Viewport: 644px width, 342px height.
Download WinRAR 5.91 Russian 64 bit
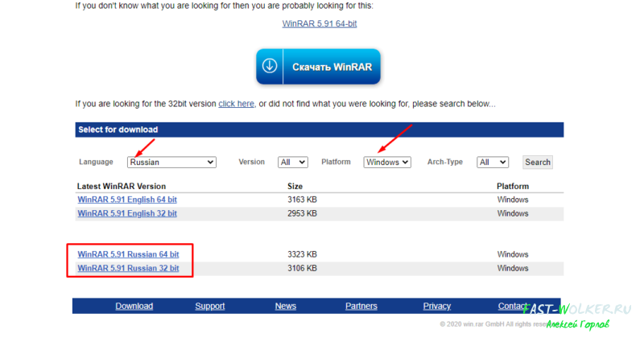click(128, 254)
